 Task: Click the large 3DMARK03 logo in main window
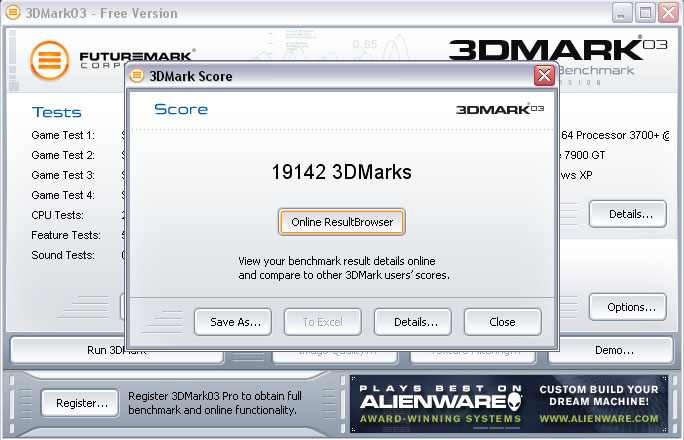click(x=558, y=49)
